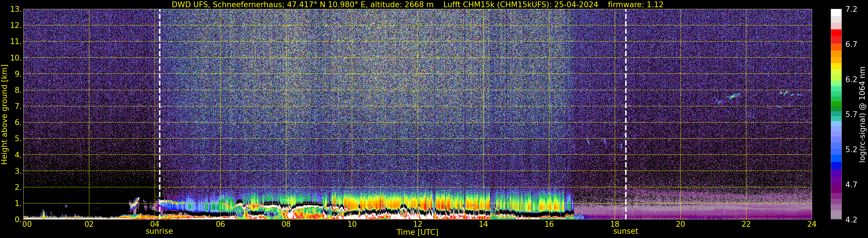This screenshot has width=868, height=238.
Task: Click the '4.2' colorbar value
Action: coord(851,220)
